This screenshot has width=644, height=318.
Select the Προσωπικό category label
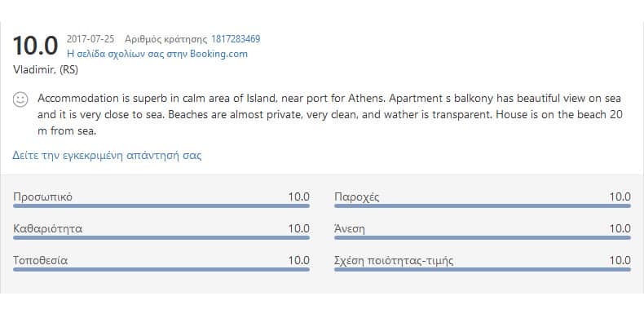pyautogui.click(x=42, y=197)
